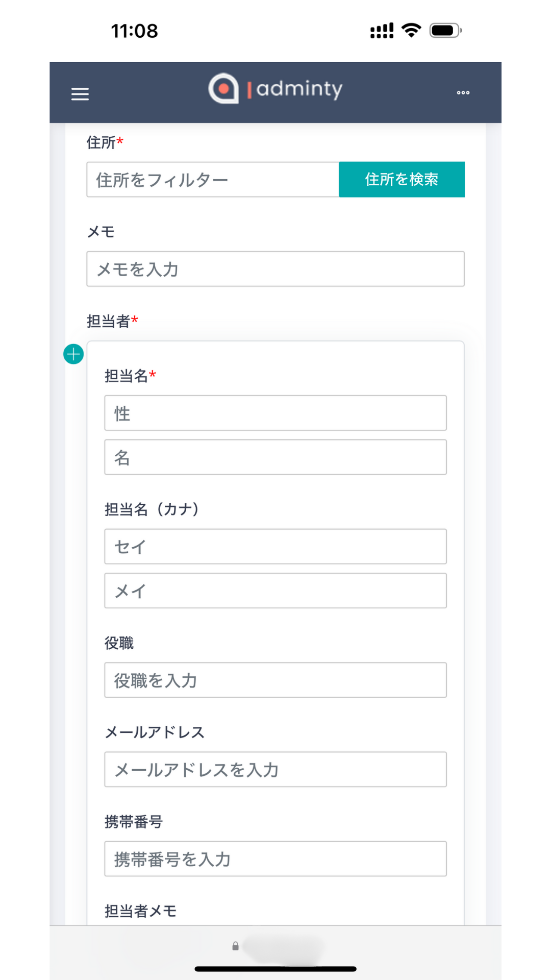Click the メールアドレスを入力 field

coord(275,770)
